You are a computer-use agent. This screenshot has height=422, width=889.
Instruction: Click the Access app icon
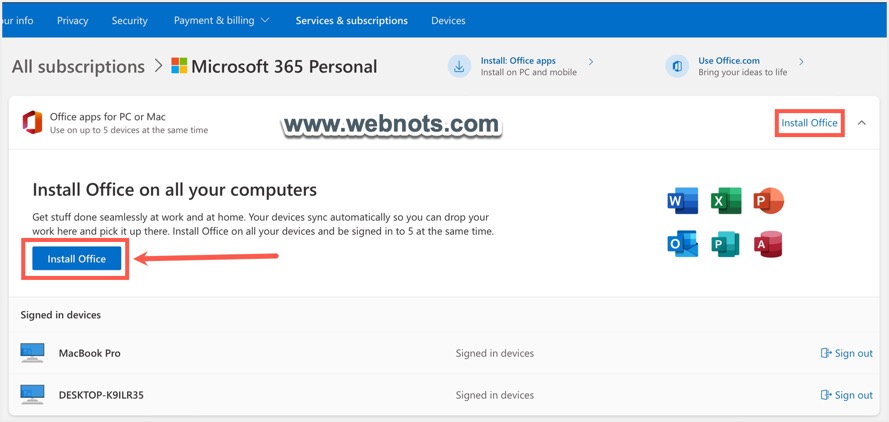point(768,244)
